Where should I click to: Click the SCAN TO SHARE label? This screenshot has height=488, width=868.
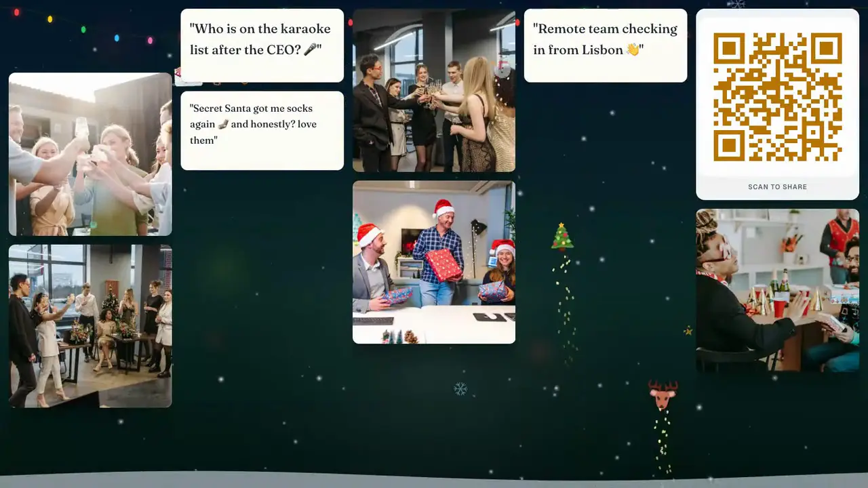[x=777, y=187]
